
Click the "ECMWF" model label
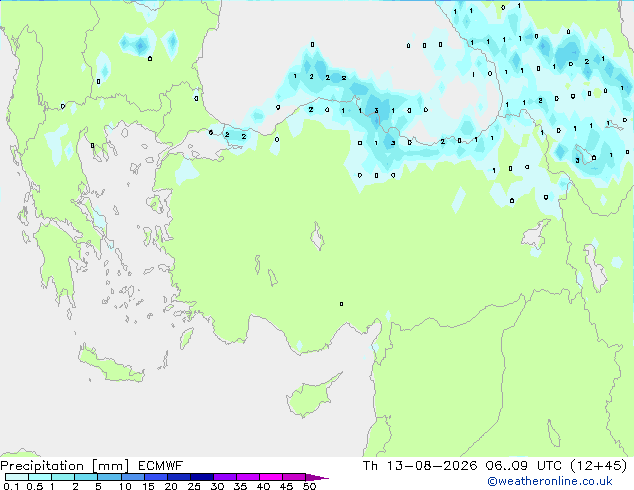click(x=161, y=466)
